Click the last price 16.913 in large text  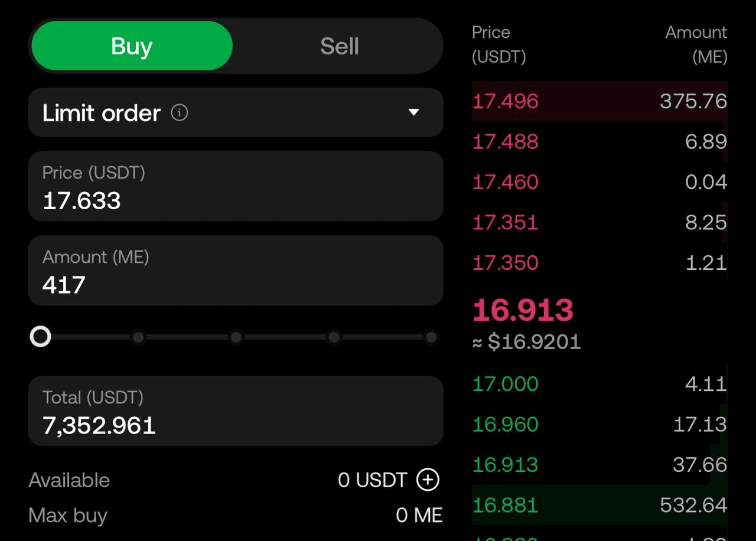tap(523, 310)
